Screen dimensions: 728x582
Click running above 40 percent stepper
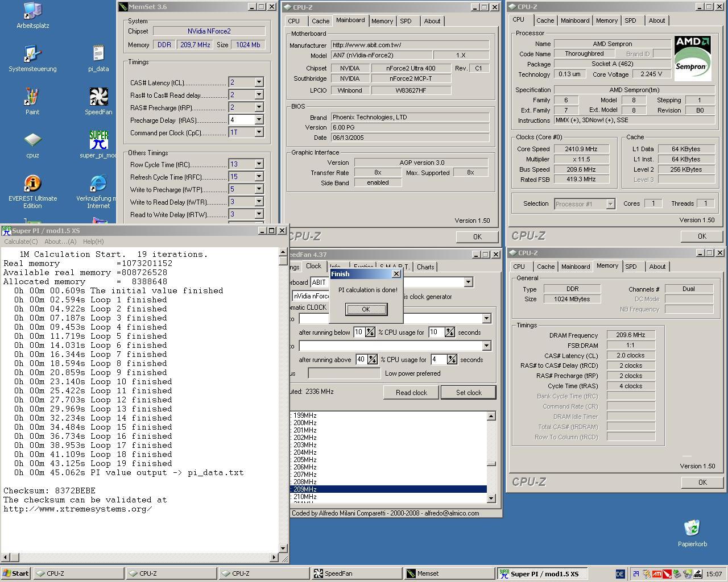pos(372,359)
